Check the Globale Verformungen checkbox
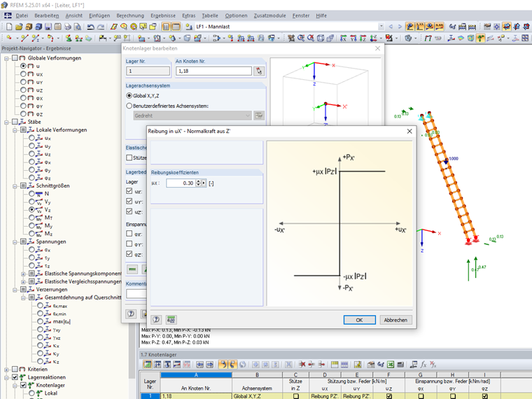This screenshot has width=532, height=399. click(15, 57)
